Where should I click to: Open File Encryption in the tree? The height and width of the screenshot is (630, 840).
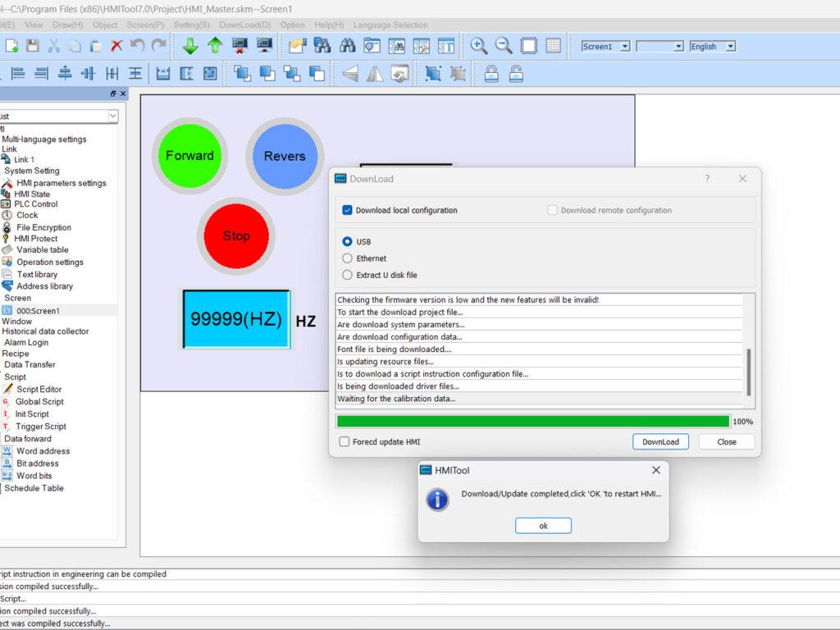(43, 227)
